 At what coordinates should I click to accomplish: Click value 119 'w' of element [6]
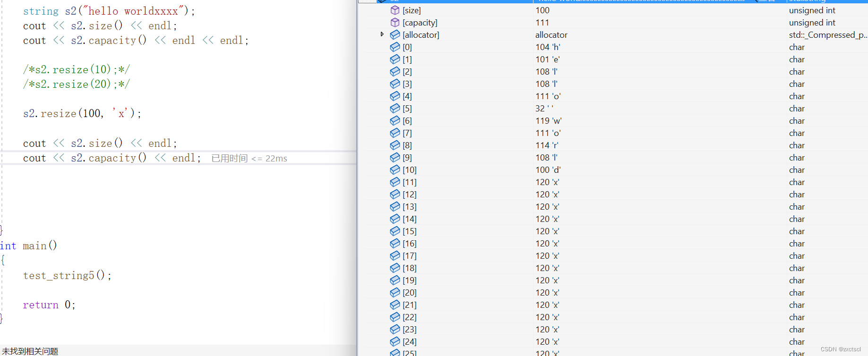(x=549, y=121)
